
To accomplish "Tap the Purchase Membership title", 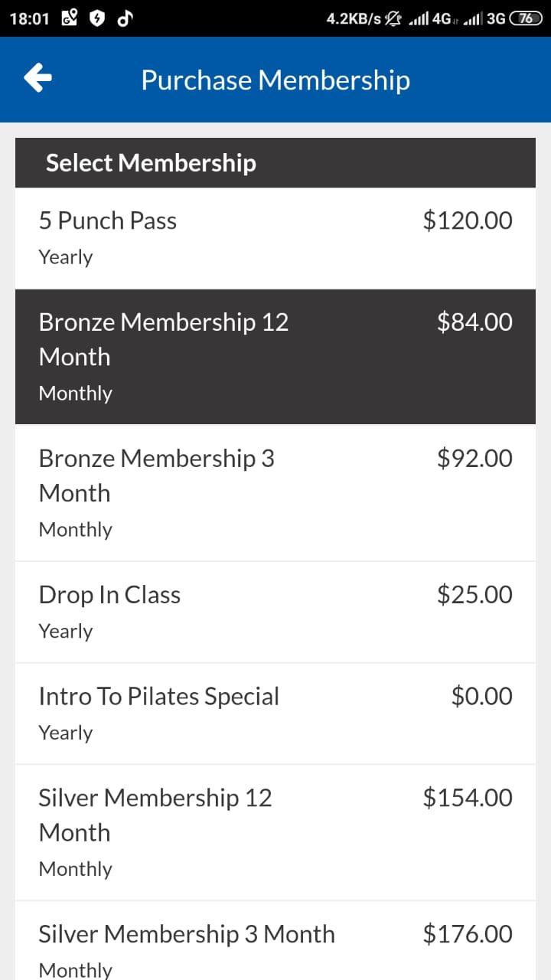I will click(275, 80).
